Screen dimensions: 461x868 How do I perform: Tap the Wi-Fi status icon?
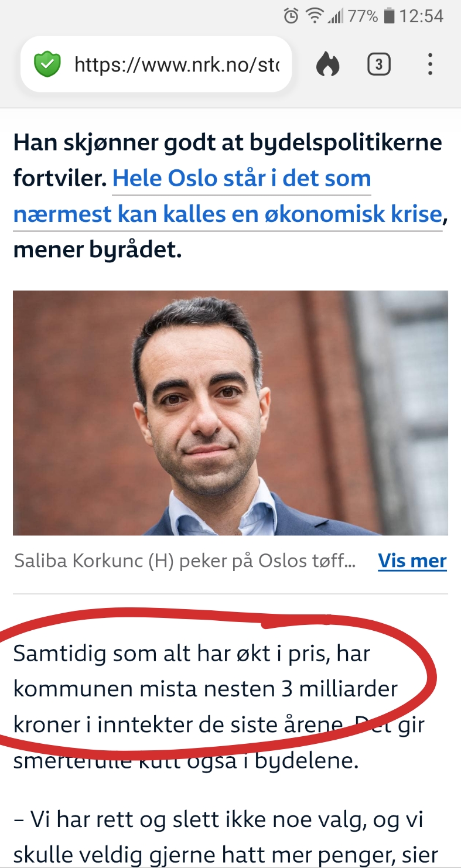point(315,16)
